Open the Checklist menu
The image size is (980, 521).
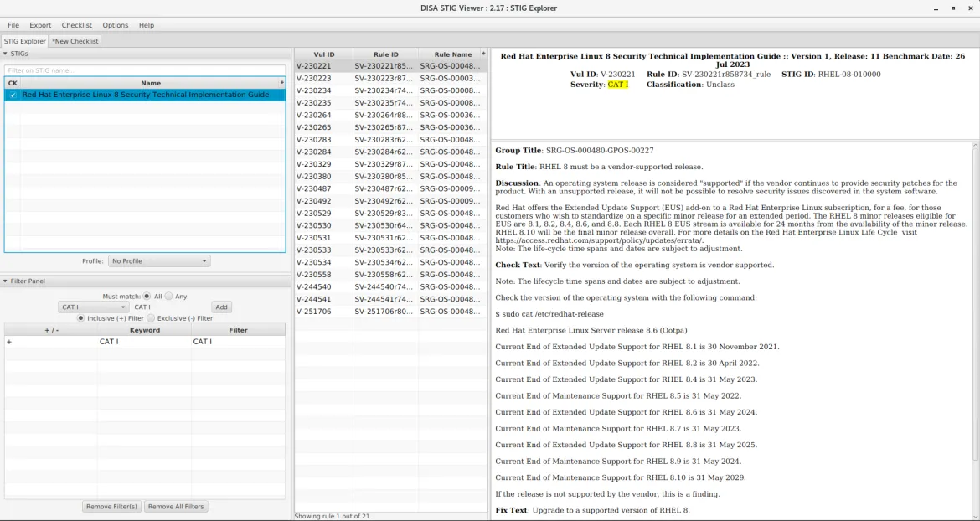point(77,25)
